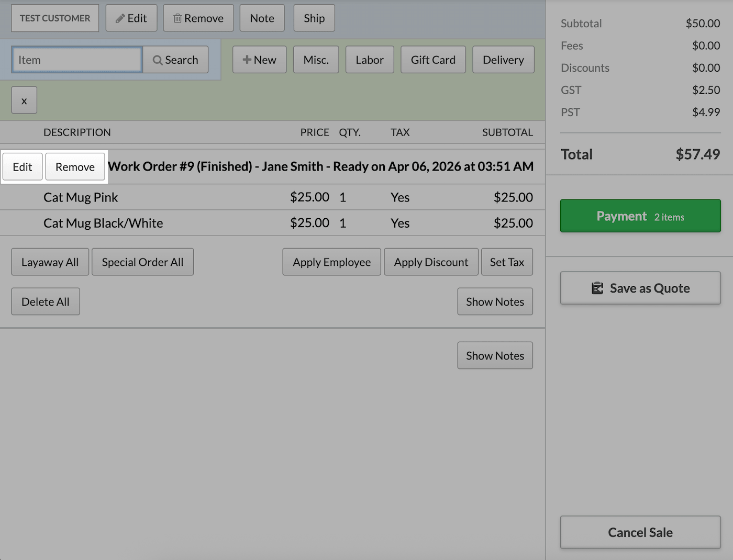
Task: Cancel the Sale
Action: tap(640, 532)
